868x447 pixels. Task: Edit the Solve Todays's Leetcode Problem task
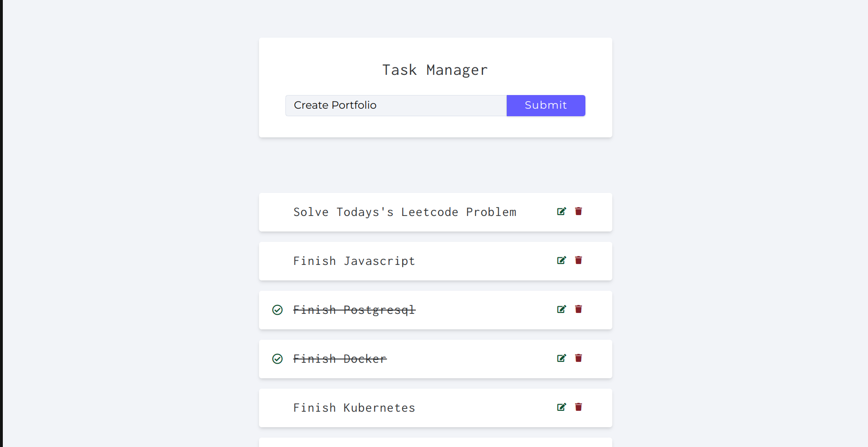pyautogui.click(x=561, y=211)
